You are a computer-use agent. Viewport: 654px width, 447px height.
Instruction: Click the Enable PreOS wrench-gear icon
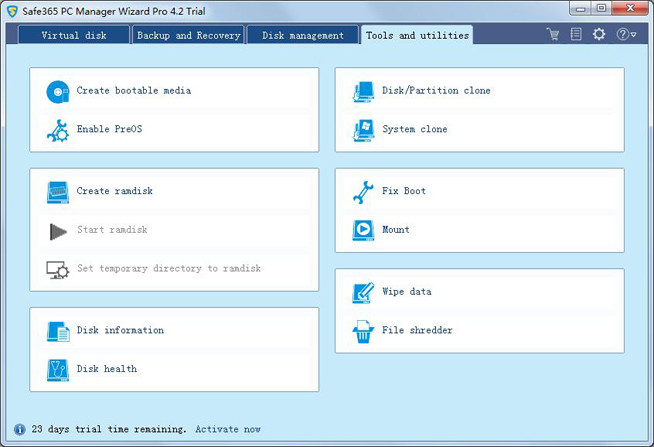[x=58, y=131]
